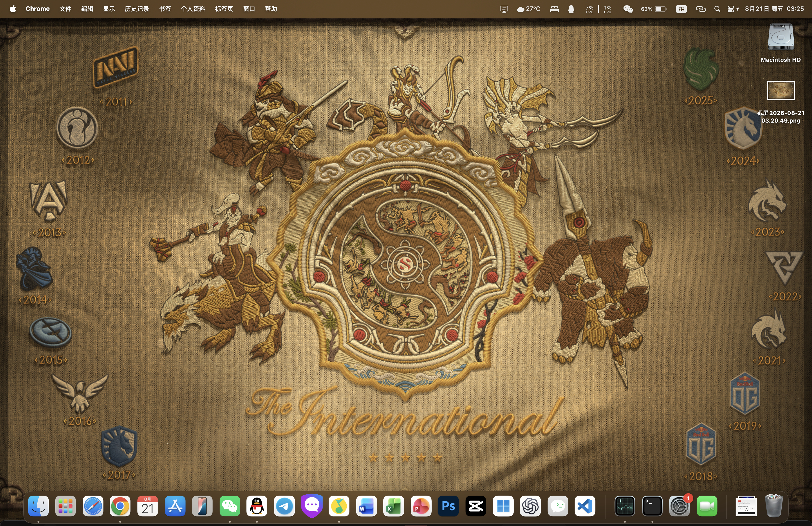The height and width of the screenshot is (526, 812).
Task: Open Terminal from the Dock
Action: click(x=652, y=506)
